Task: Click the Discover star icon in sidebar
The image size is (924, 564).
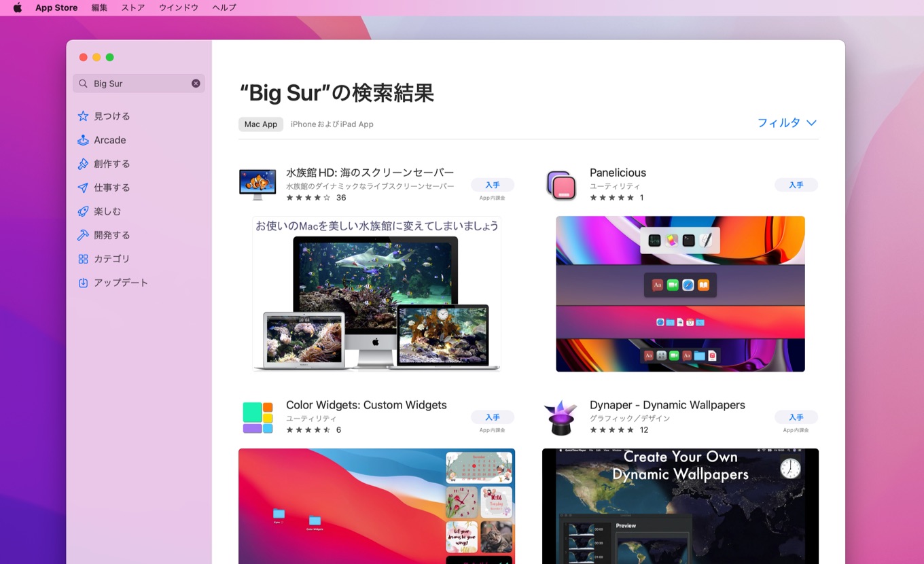Action: click(x=83, y=116)
